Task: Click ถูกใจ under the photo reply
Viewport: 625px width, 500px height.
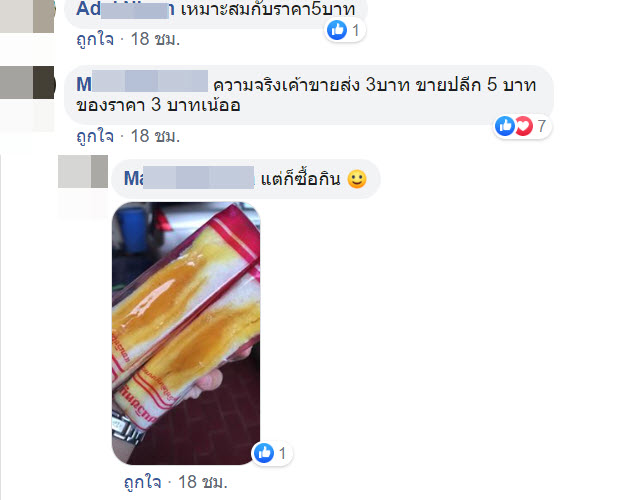Action: tap(142, 482)
